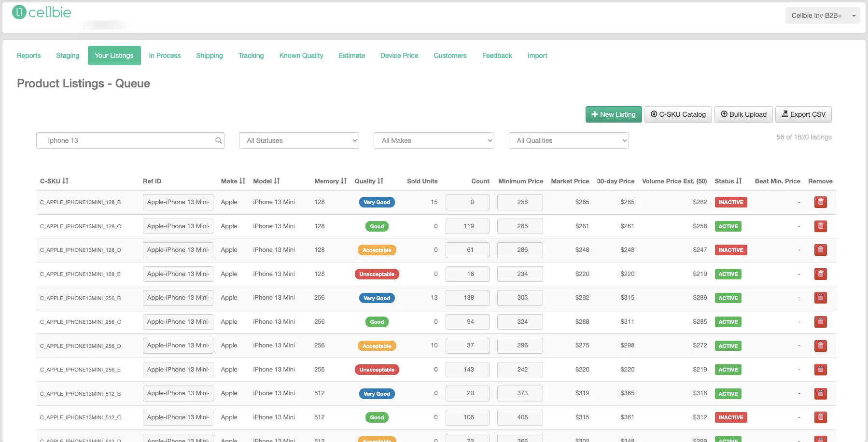Sort by C-SKU column arrows

(66, 181)
